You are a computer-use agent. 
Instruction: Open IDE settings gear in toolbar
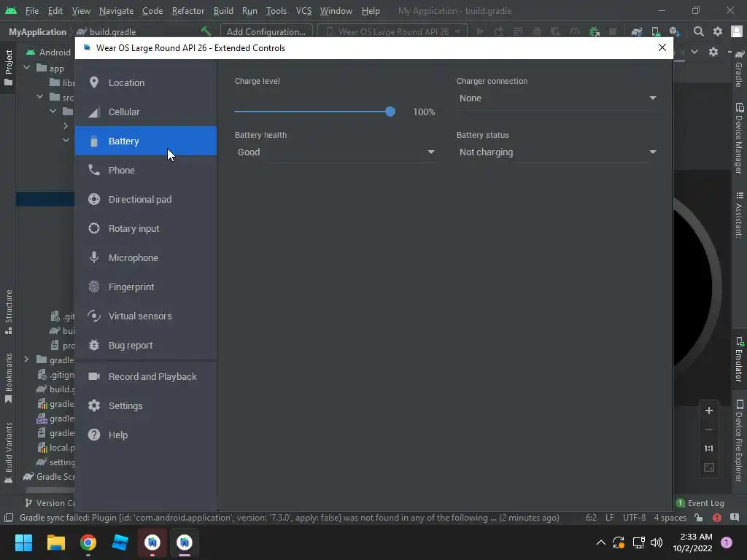pos(718,31)
